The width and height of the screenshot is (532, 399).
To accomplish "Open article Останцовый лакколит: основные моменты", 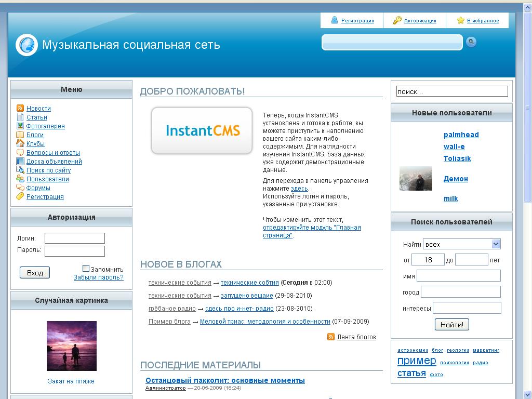I will click(x=225, y=380).
